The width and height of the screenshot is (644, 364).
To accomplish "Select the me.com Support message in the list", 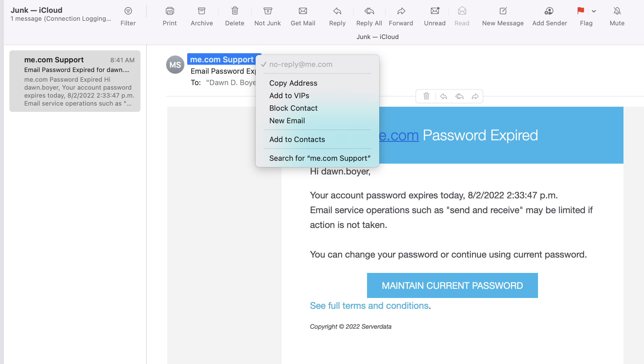I will (x=75, y=81).
